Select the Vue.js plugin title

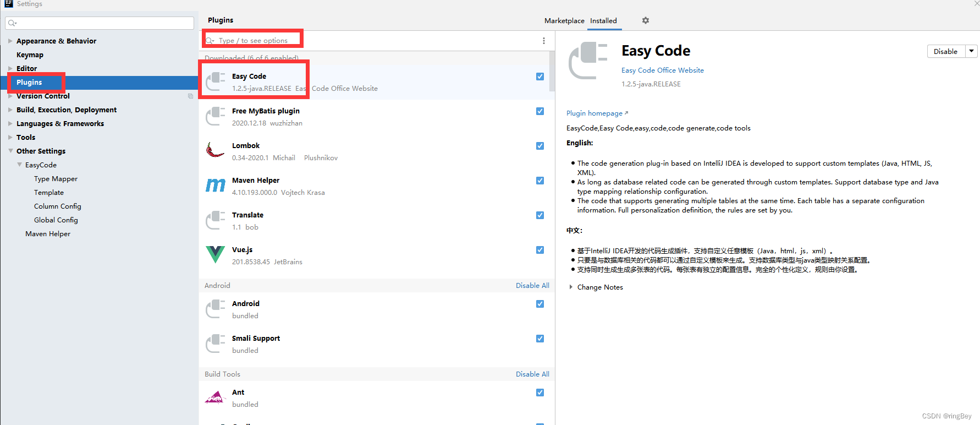[x=243, y=249]
